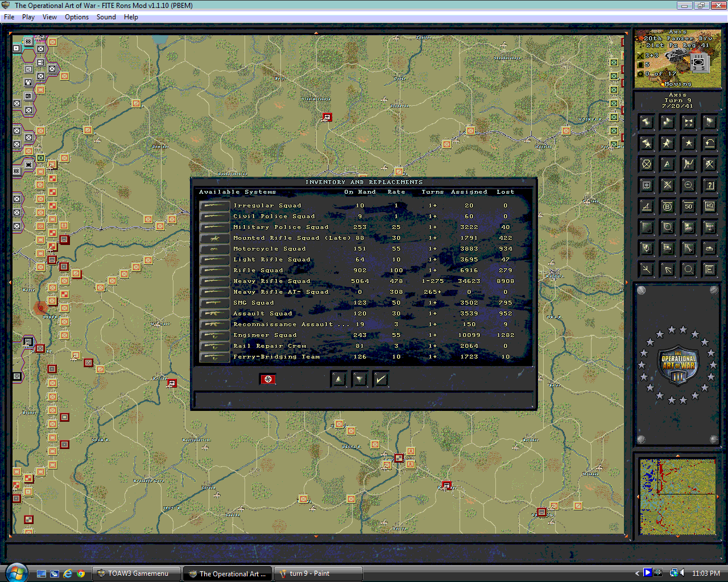The height and width of the screenshot is (582, 728).
Task: Open the Options menu
Action: coord(77,17)
